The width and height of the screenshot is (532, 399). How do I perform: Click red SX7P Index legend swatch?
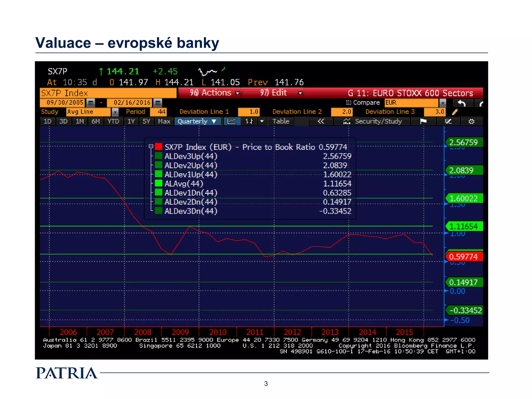point(158,147)
